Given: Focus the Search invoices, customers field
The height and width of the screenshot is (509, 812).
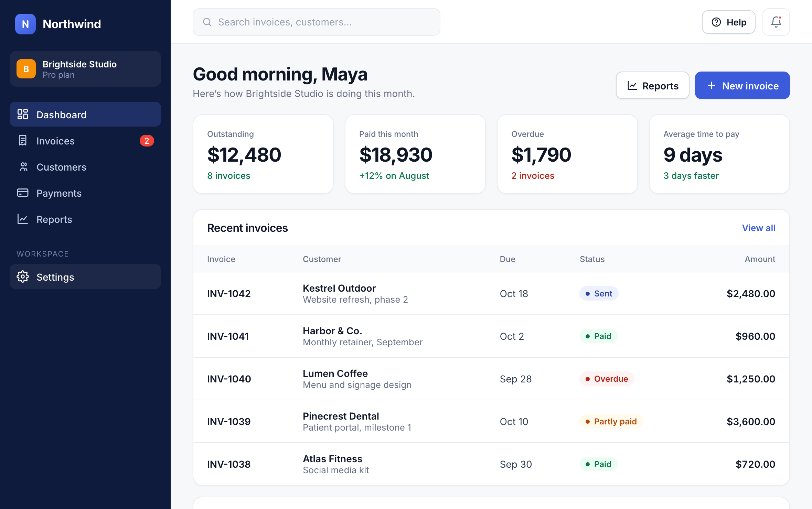Looking at the screenshot, I should [317, 22].
